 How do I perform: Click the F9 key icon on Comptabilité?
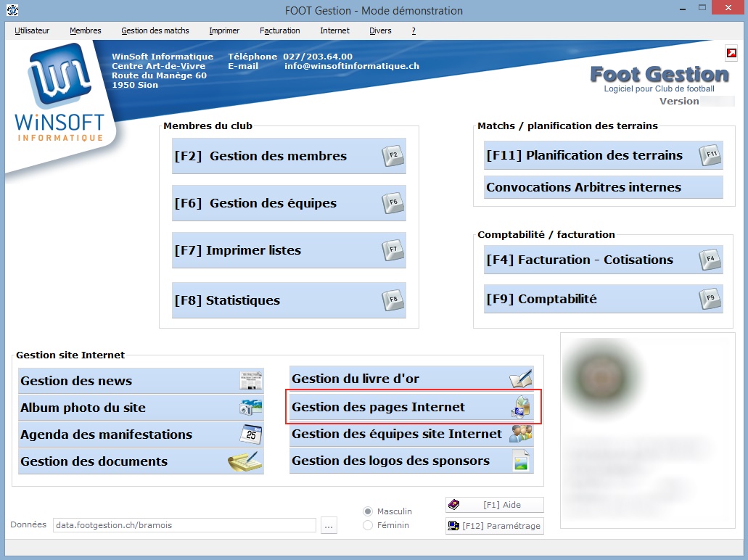[x=710, y=299]
